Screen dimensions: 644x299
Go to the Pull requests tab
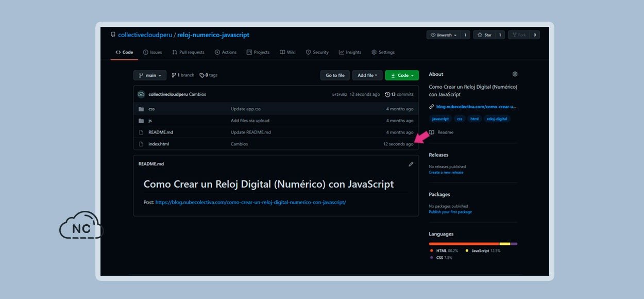click(x=188, y=52)
